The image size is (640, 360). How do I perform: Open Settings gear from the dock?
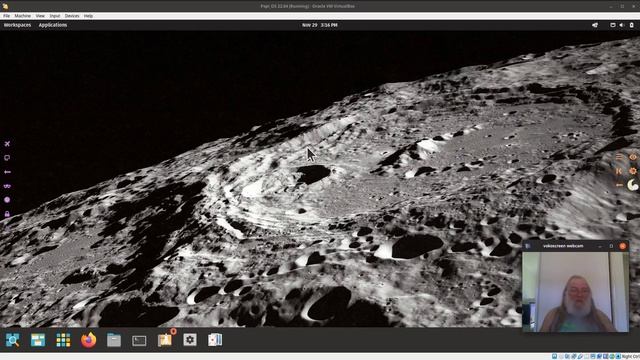pos(190,340)
